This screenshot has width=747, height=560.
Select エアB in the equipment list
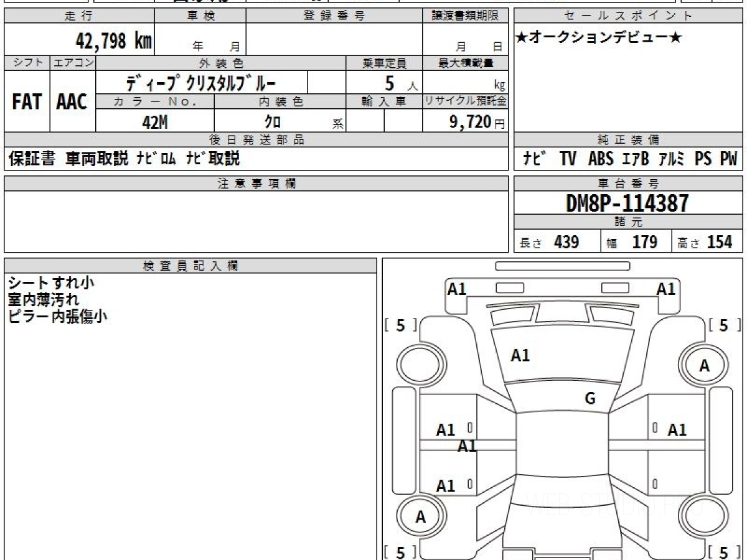pyautogui.click(x=636, y=159)
